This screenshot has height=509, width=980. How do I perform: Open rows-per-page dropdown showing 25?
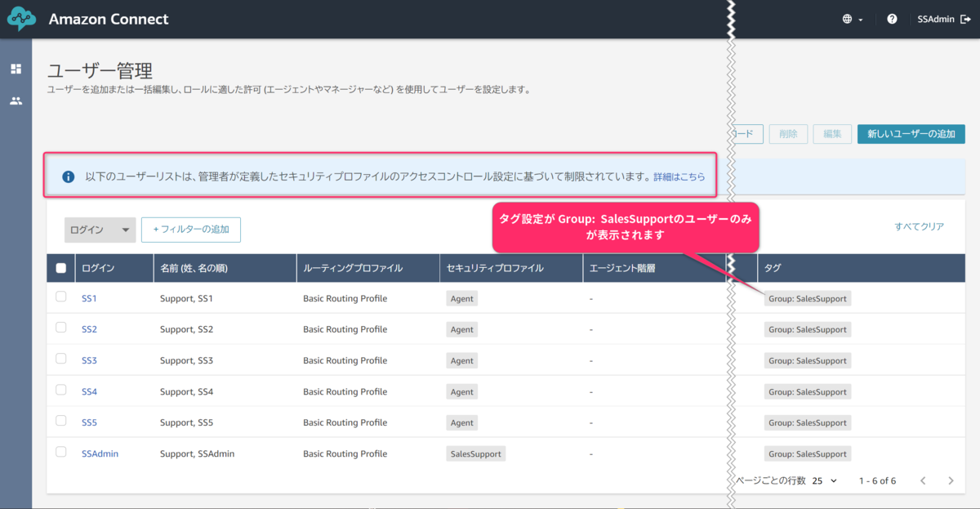tap(825, 480)
